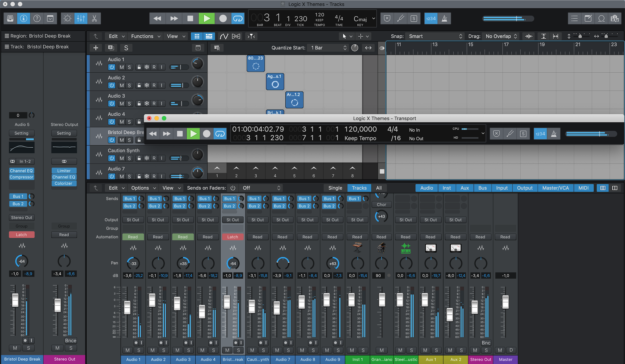Open Drag No Overlap dropdown
Image resolution: width=625 pixels, height=364 pixels.
(501, 36)
